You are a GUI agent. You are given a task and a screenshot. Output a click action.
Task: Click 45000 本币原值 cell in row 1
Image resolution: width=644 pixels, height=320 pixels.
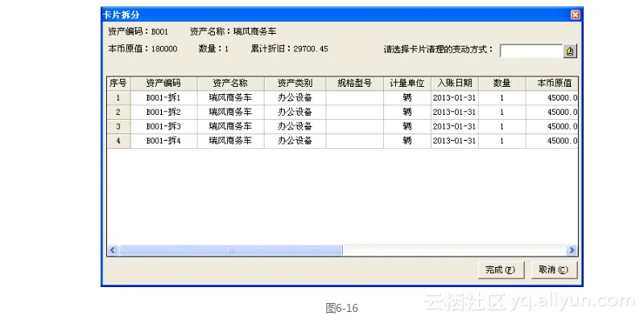(552, 98)
